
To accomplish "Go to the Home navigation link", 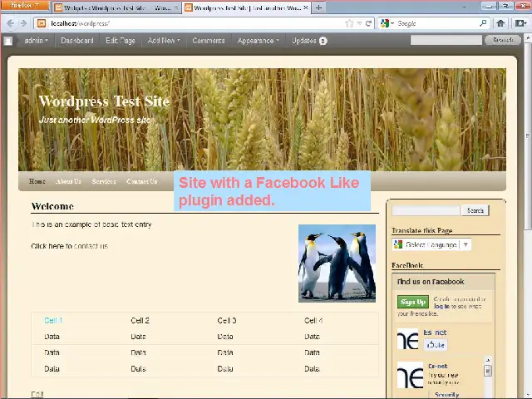I will click(x=37, y=181).
